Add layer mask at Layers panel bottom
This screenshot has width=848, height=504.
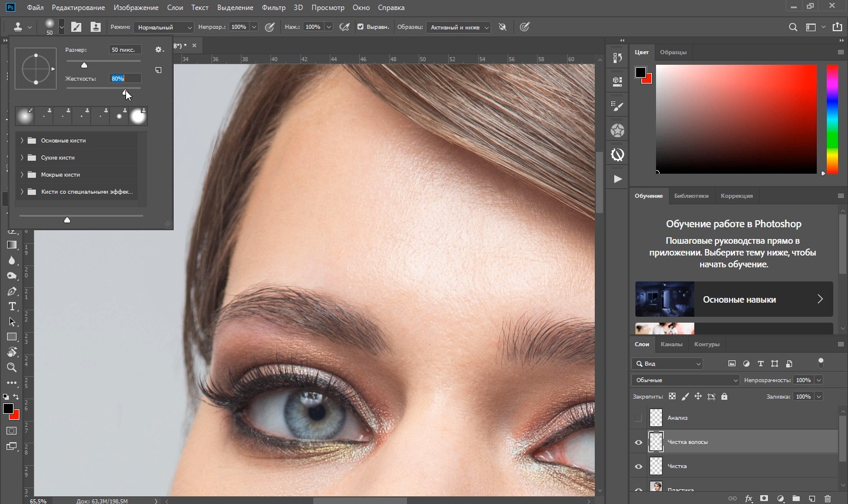764,499
